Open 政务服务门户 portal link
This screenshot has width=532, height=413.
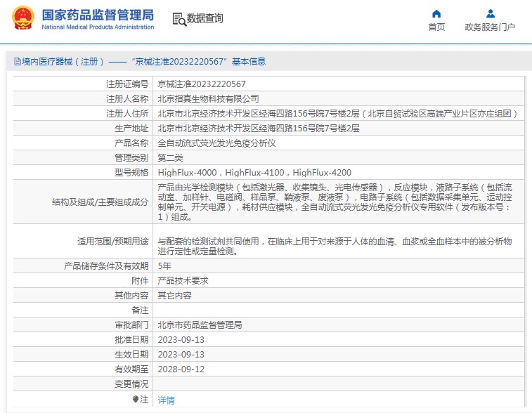[x=490, y=27]
